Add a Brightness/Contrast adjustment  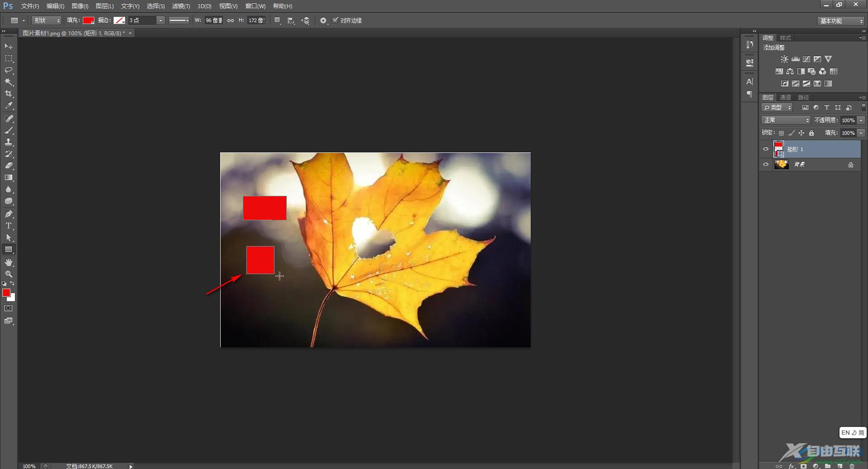(x=784, y=59)
